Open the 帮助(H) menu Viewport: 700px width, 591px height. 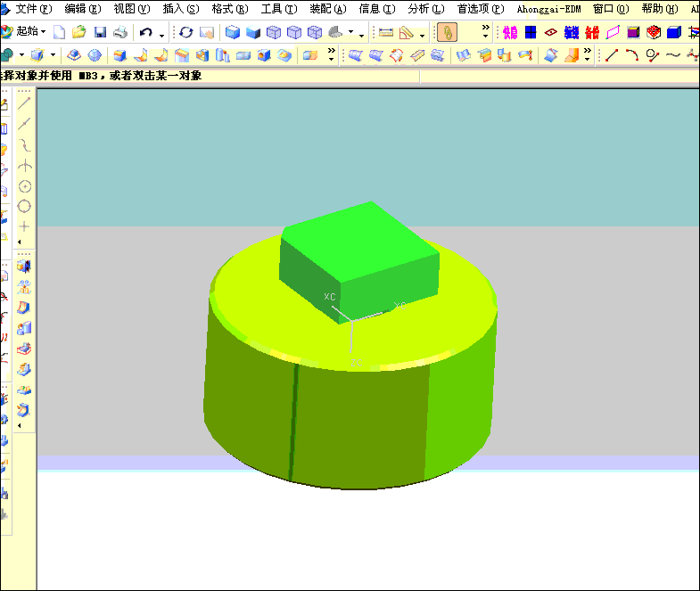[x=660, y=9]
